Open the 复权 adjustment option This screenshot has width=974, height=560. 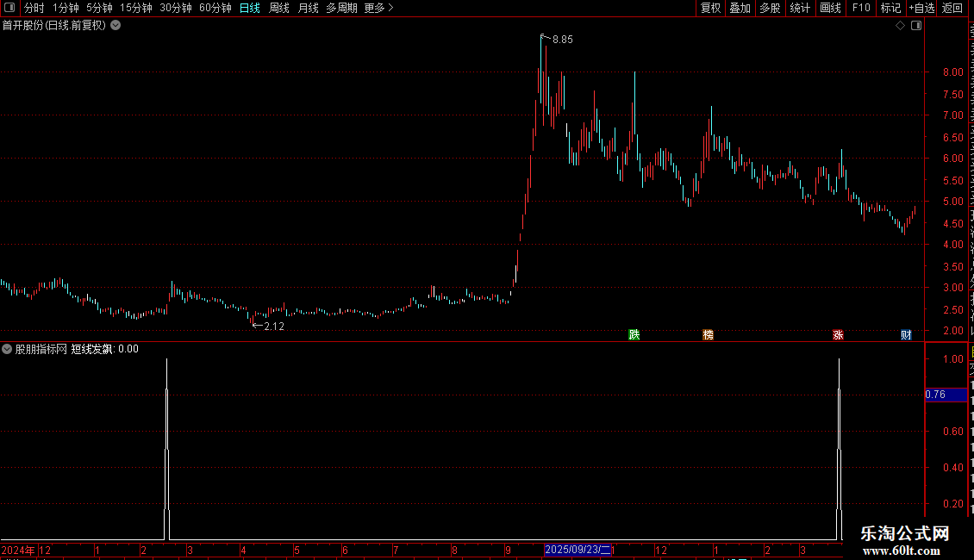710,8
